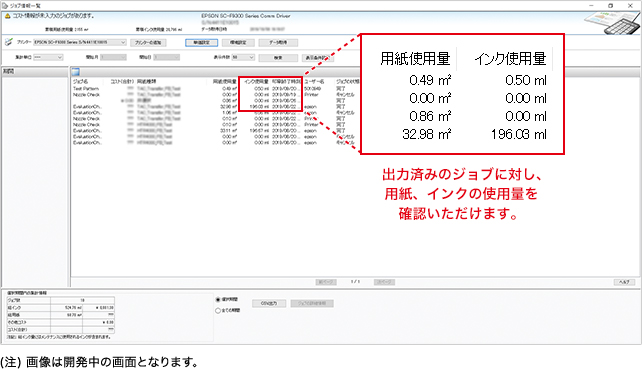Click the ヘルプ help button
The image size is (642, 369).
pos(624,282)
